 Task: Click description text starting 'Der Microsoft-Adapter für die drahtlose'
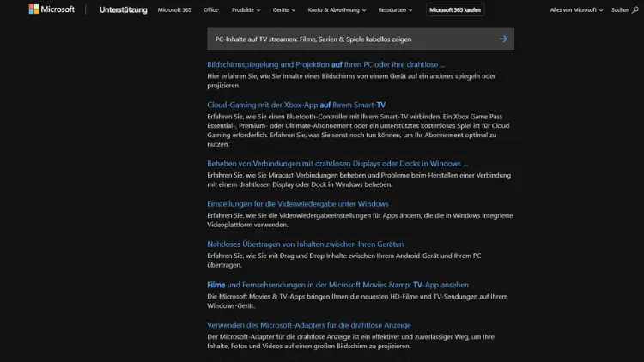tap(350, 341)
